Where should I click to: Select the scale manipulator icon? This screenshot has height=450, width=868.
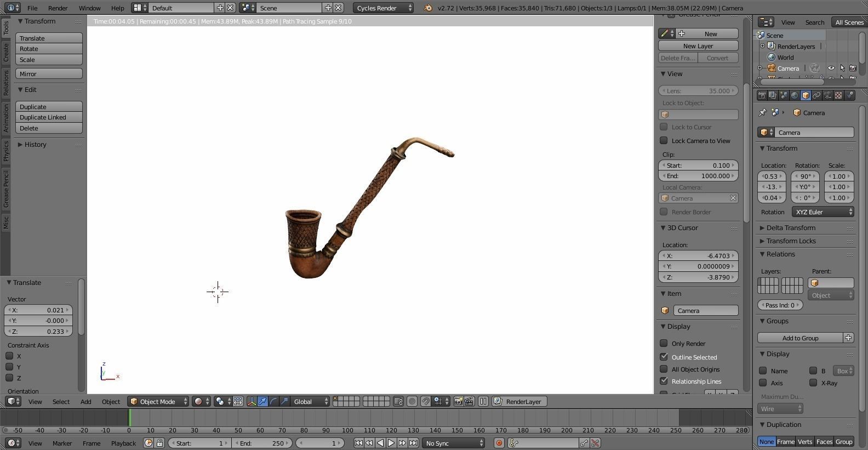284,402
